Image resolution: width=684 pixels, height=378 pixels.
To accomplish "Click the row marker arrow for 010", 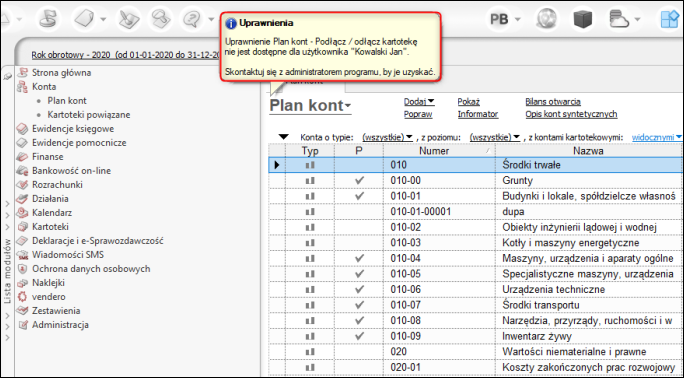I will 277,165.
